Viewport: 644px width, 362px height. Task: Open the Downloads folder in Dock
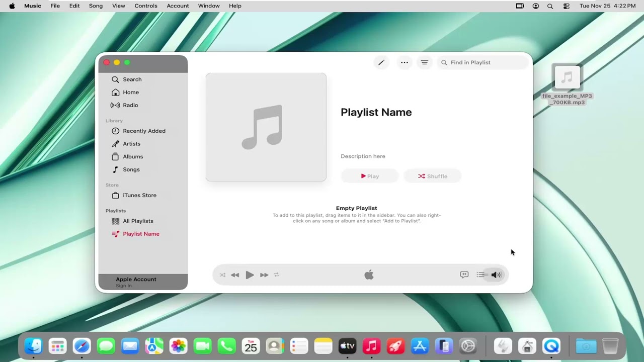tap(586, 346)
